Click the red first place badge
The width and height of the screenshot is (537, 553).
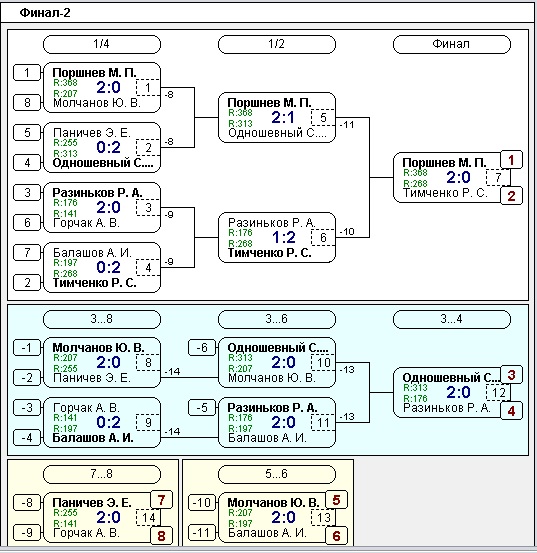pos(511,160)
